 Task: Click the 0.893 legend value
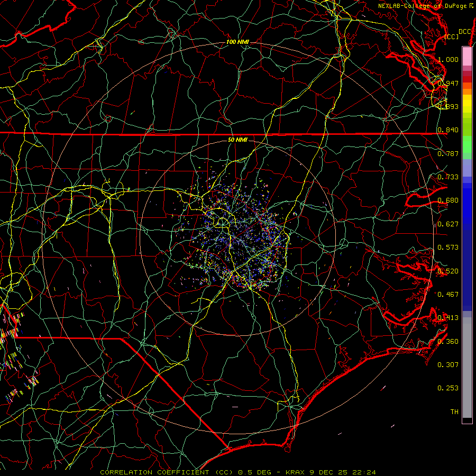click(448, 106)
